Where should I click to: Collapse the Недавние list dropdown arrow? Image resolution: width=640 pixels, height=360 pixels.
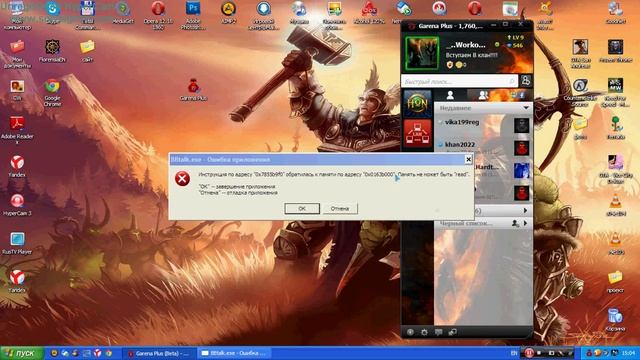tap(526, 108)
